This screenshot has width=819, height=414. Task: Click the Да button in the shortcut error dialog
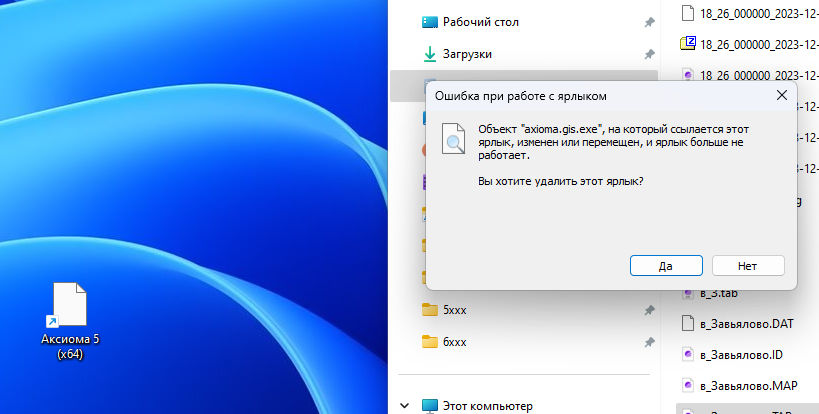666,266
